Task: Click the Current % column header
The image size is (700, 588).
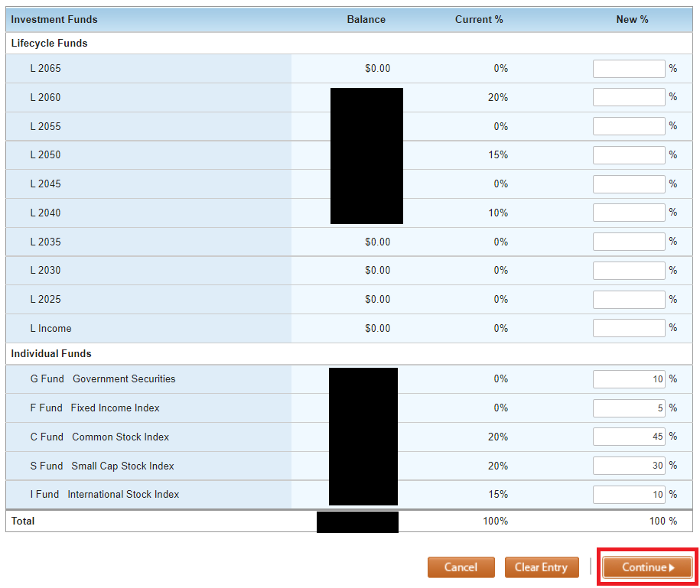Action: click(x=479, y=19)
